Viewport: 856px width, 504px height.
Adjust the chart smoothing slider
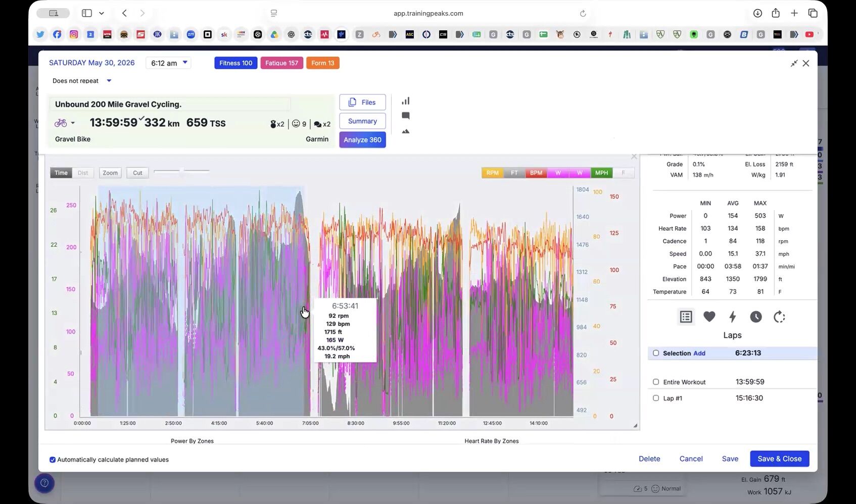pos(181,171)
